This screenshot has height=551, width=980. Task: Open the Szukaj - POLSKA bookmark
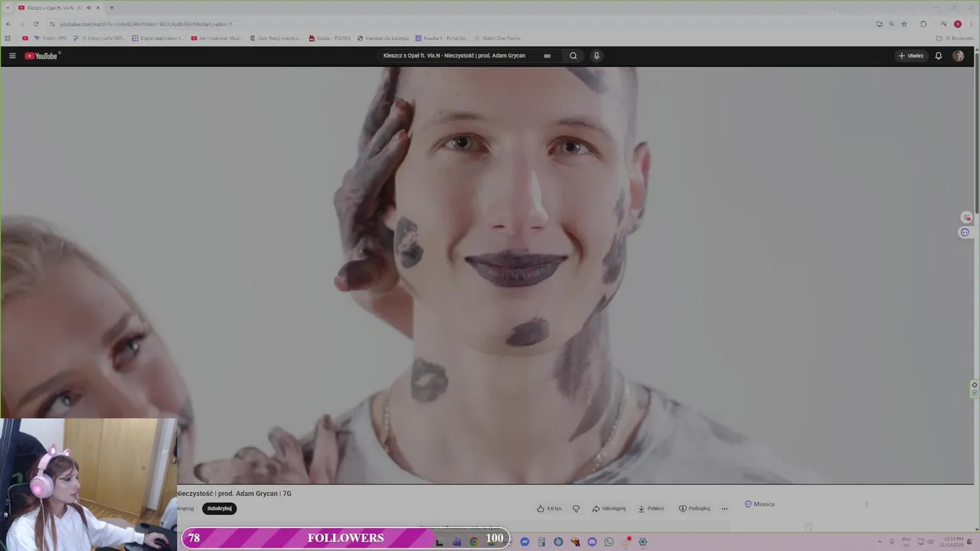tap(330, 38)
